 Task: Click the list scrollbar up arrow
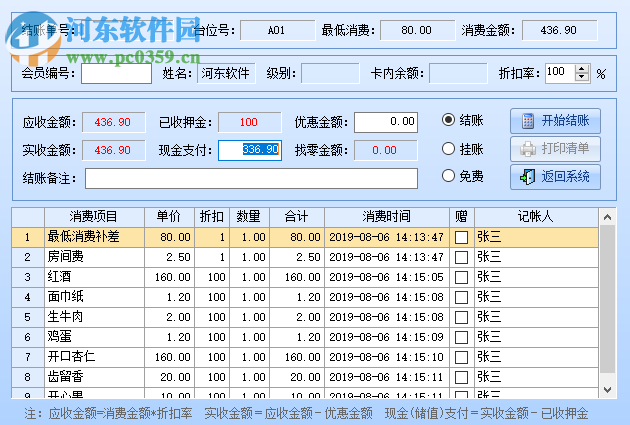pyautogui.click(x=608, y=217)
